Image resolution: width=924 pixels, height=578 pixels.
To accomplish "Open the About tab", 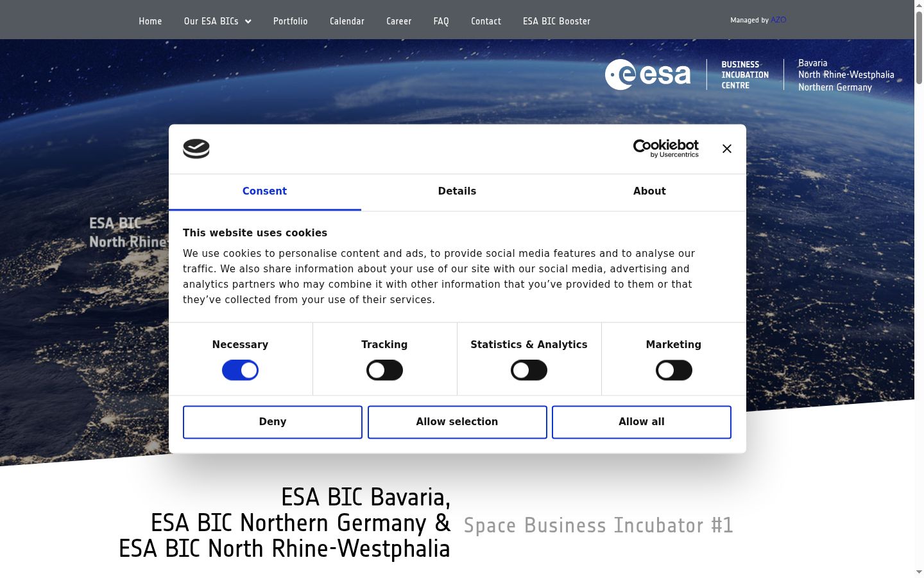I will pyautogui.click(x=649, y=191).
